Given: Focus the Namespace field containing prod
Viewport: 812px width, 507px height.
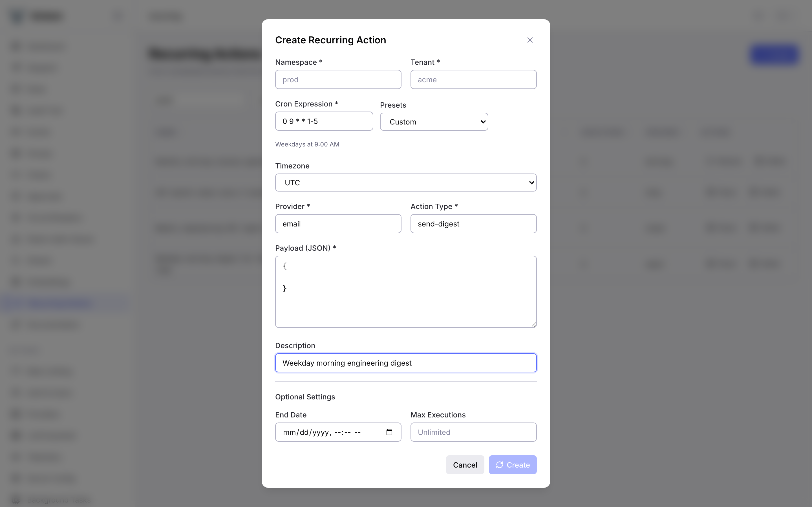Looking at the screenshot, I should [337, 79].
